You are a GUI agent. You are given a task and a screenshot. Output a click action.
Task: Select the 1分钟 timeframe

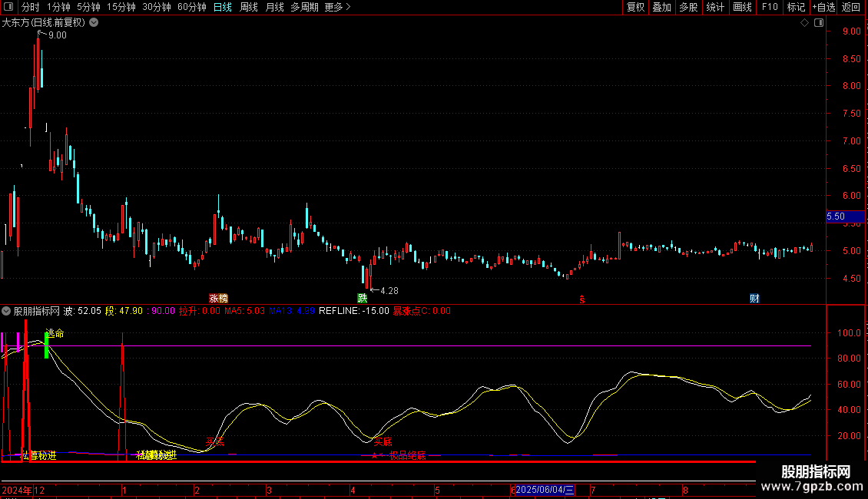pos(58,7)
